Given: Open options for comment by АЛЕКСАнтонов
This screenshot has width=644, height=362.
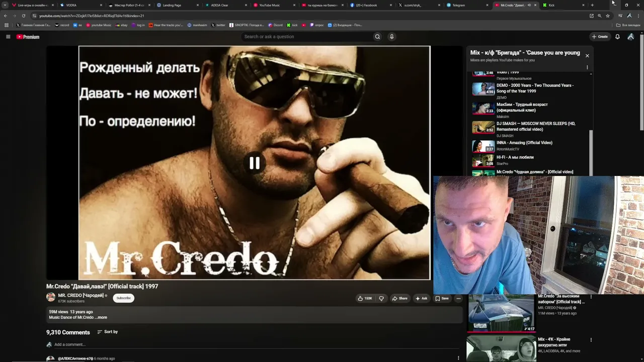Looking at the screenshot, I should coord(458,358).
